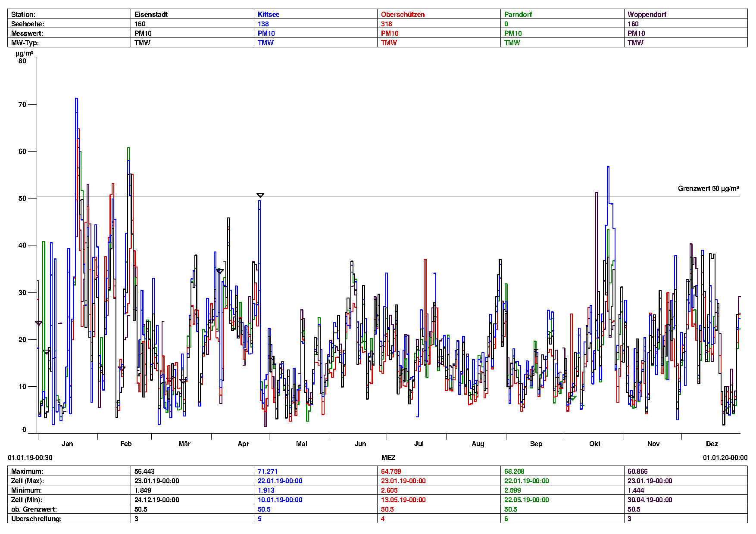Screen dimensions: 756x534
Task: Click the Kittsee minimum value 1.913
Action: click(x=266, y=491)
